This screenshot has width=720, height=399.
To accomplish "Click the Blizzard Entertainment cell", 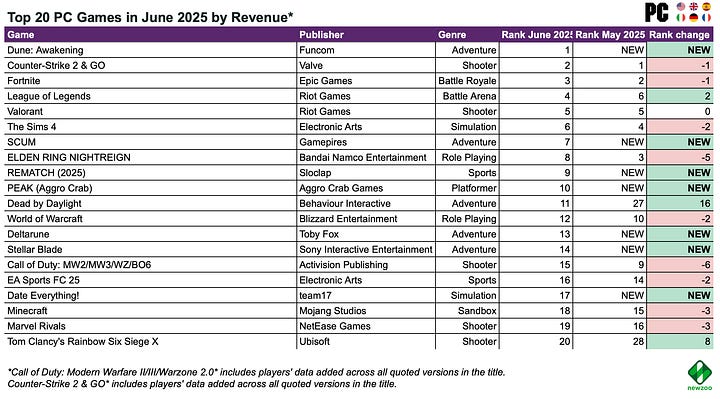I will pos(366,219).
